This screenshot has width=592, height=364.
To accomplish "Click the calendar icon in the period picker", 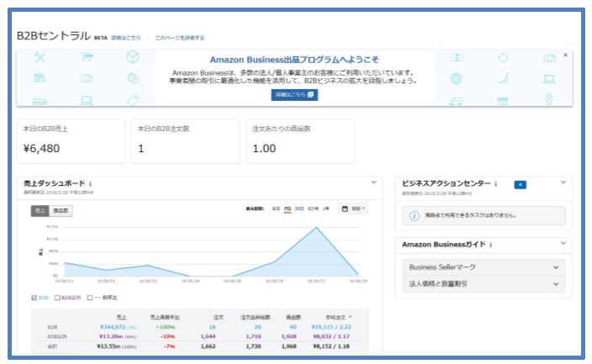I will tap(345, 208).
